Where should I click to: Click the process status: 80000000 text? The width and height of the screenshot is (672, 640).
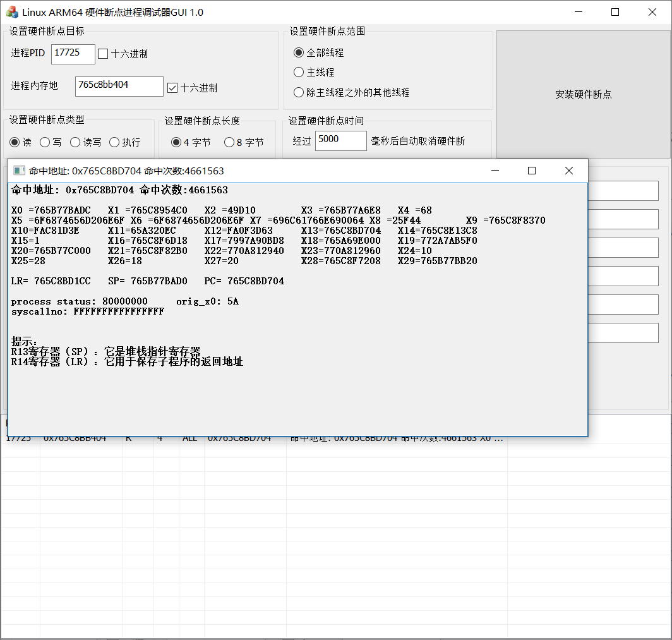80,301
